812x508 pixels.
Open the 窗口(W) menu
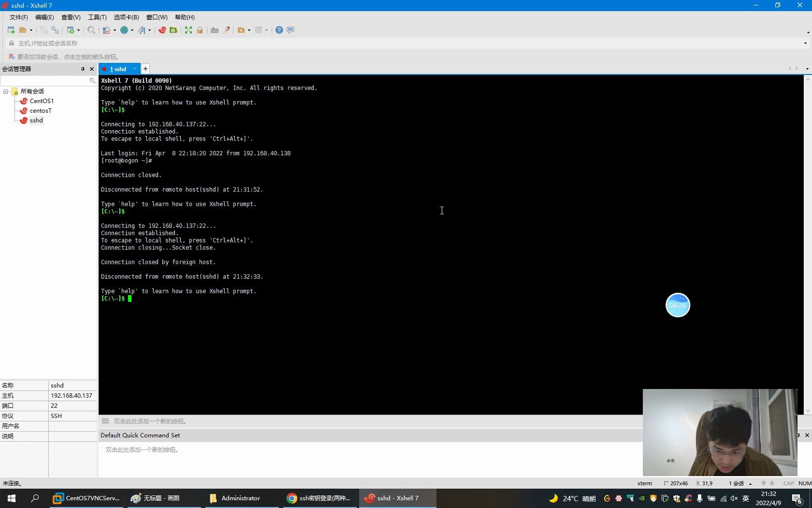[157, 17]
